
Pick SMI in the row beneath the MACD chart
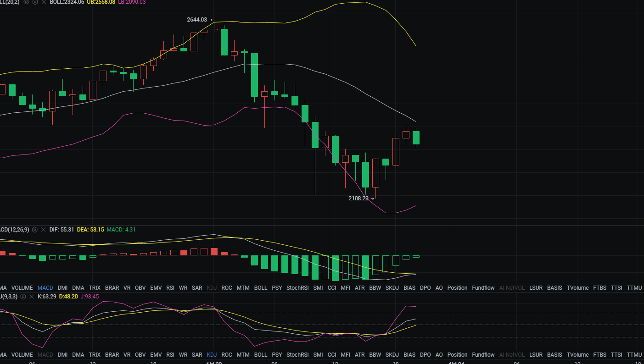(318, 288)
